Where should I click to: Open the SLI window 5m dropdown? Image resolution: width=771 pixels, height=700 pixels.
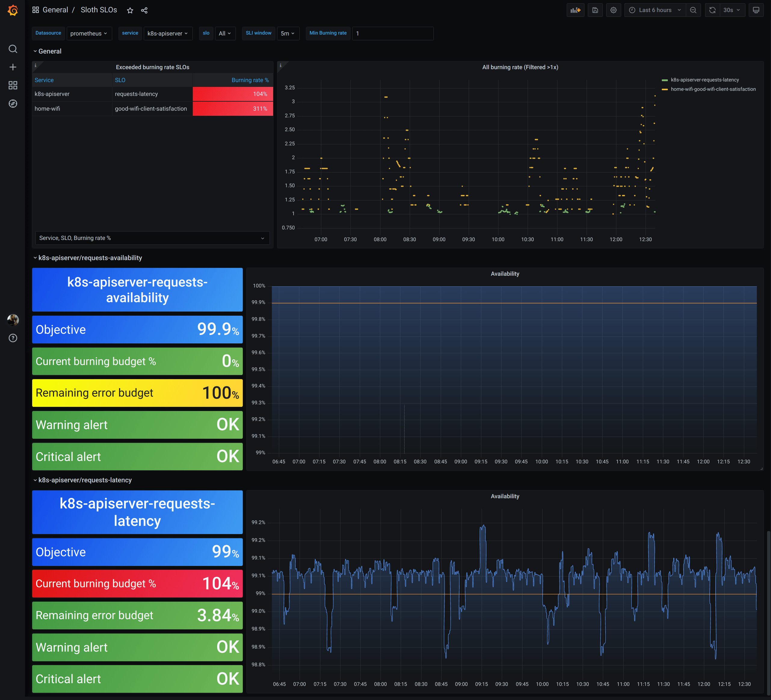coord(288,34)
